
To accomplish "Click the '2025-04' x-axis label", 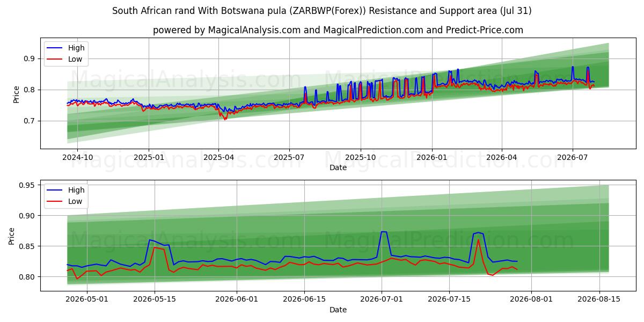I will click(x=218, y=157).
